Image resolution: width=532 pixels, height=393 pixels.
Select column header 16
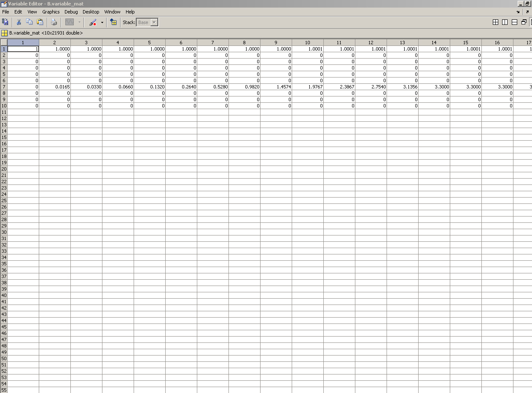497,43
